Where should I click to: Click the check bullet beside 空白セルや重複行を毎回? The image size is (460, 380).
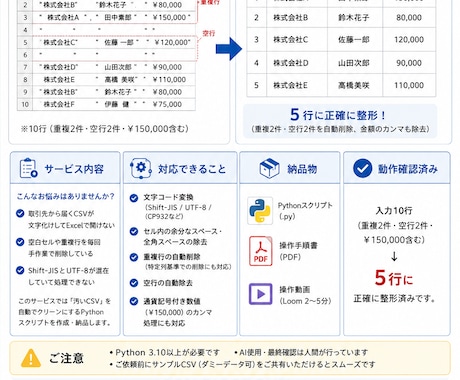pos(20,242)
